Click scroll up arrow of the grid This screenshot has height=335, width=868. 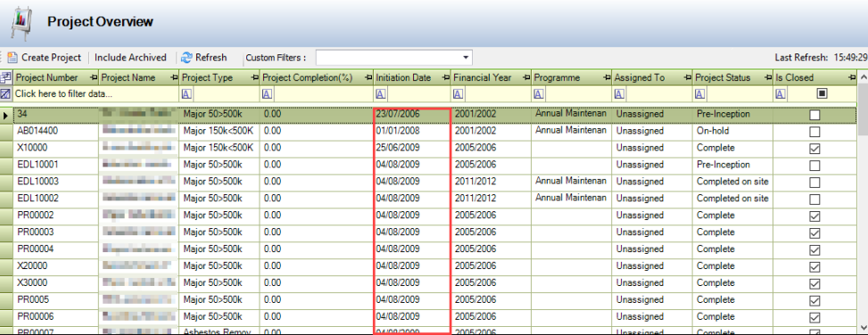pyautogui.click(x=863, y=78)
